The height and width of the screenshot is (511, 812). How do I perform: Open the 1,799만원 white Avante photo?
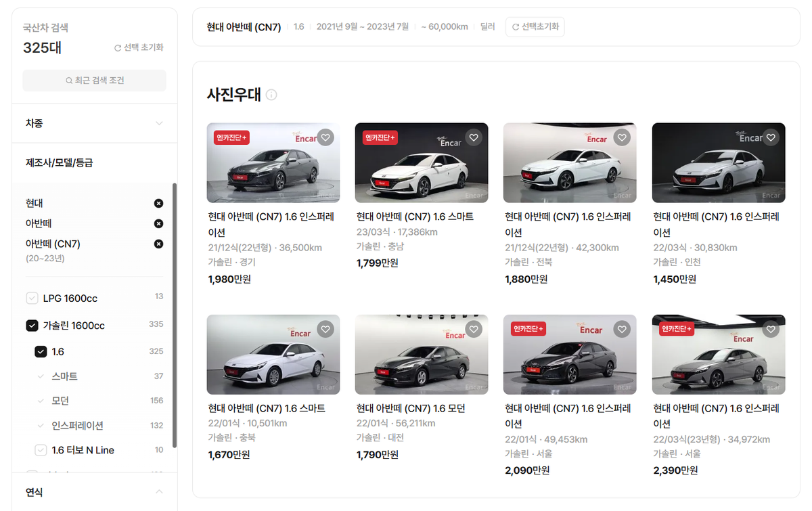pos(422,162)
